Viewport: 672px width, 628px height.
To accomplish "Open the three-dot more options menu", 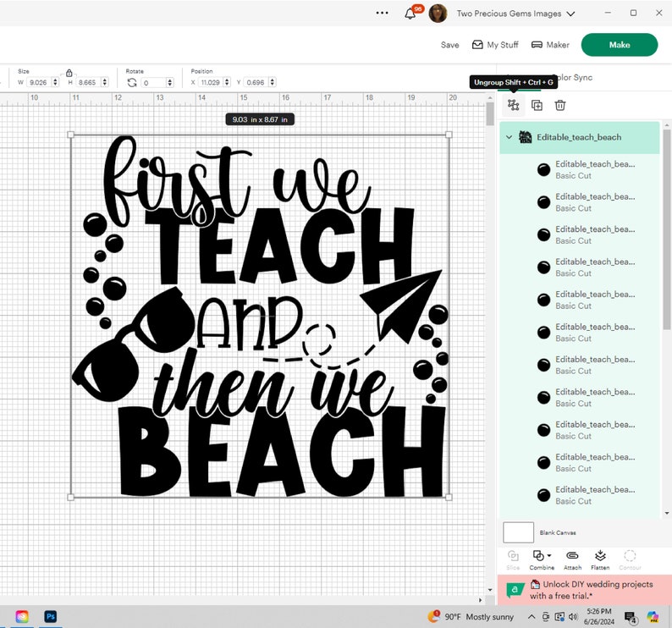I will click(382, 13).
